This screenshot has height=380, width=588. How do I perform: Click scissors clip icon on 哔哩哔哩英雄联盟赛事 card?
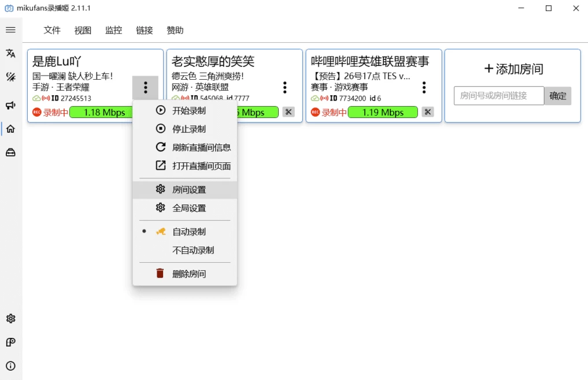(427, 112)
